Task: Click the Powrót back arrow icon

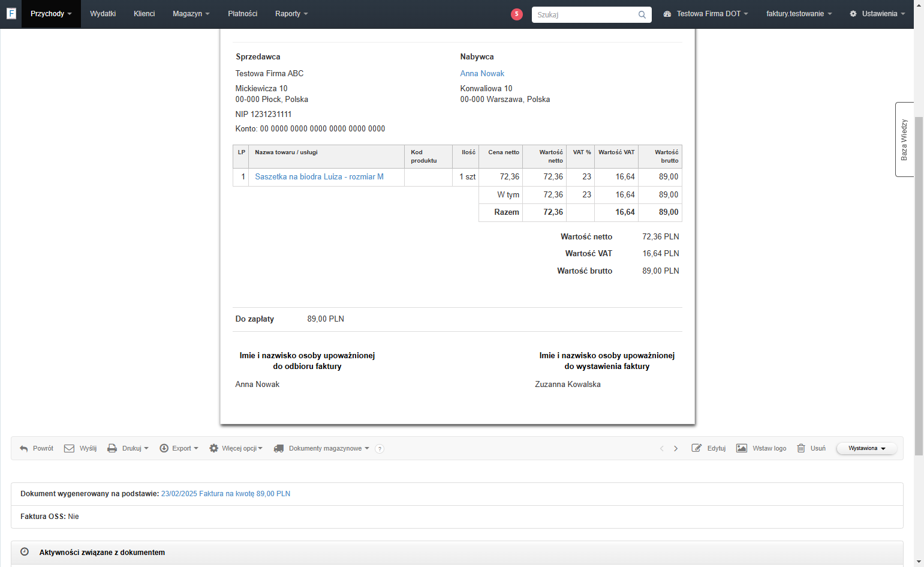Action: coord(24,448)
